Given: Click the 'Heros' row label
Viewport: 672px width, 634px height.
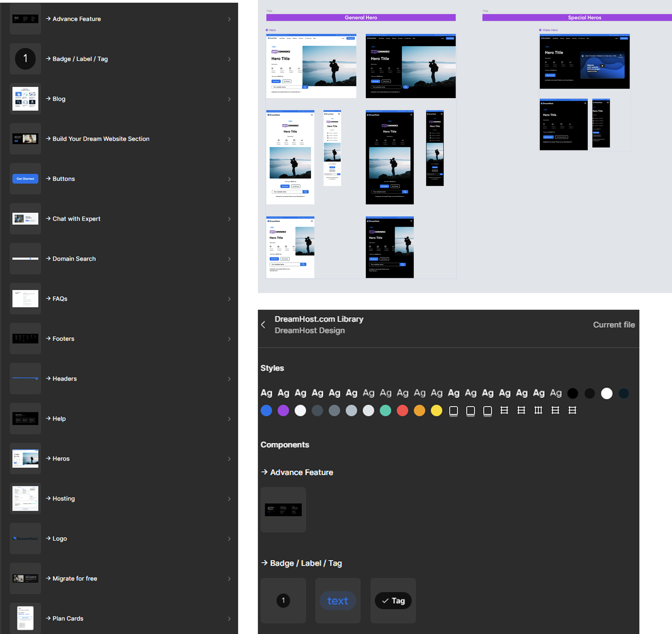Looking at the screenshot, I should click(61, 459).
